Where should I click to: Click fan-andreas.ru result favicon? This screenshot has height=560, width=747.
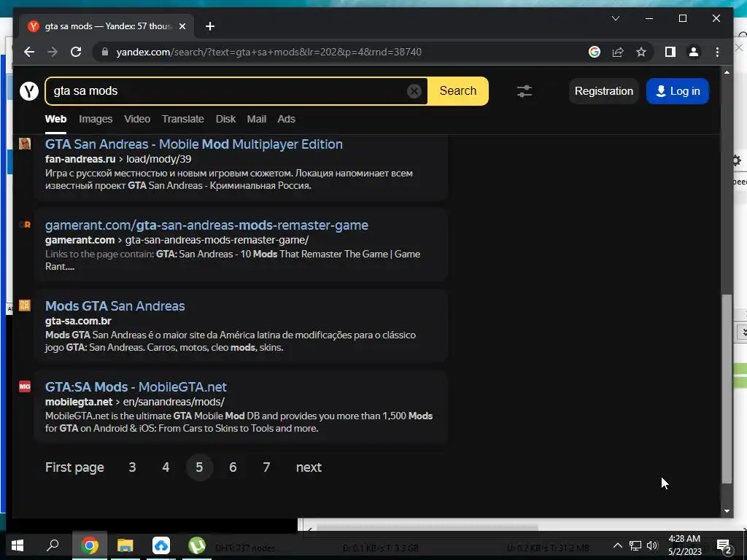tap(25, 144)
